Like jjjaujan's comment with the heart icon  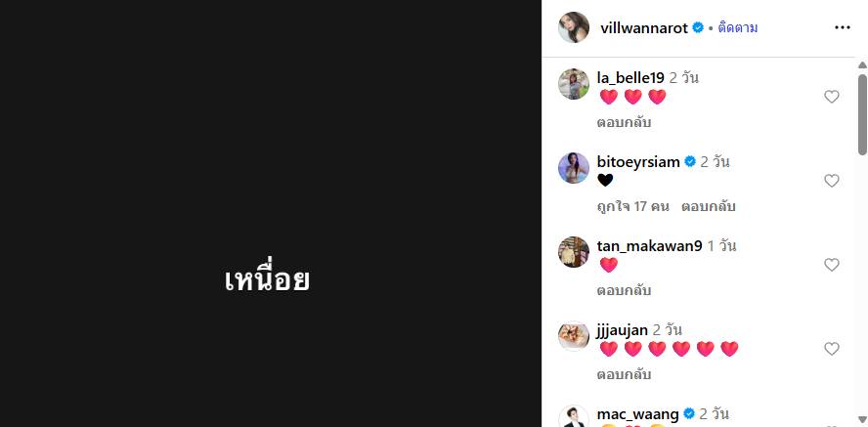pyautogui.click(x=832, y=349)
